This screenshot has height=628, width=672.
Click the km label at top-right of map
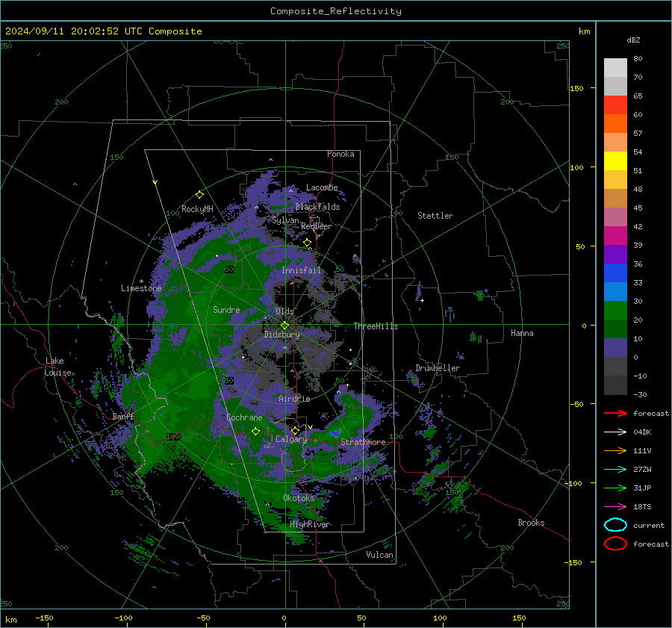click(584, 31)
